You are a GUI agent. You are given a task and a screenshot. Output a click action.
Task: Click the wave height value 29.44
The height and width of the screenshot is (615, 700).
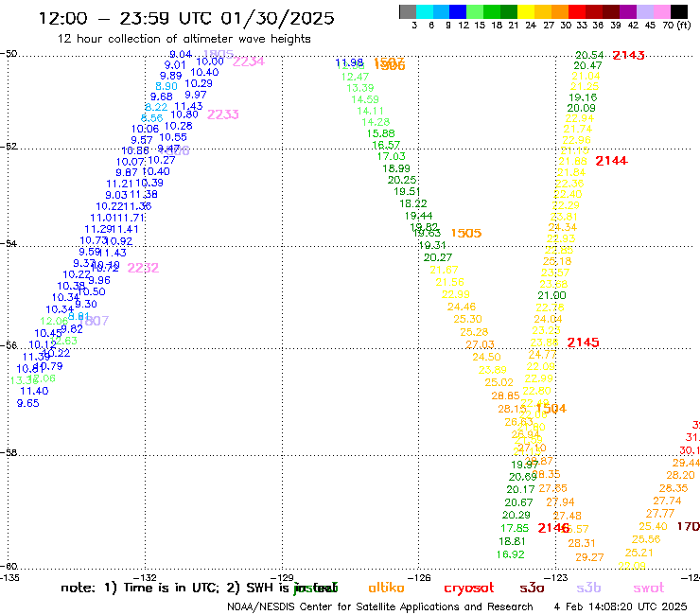686,464
